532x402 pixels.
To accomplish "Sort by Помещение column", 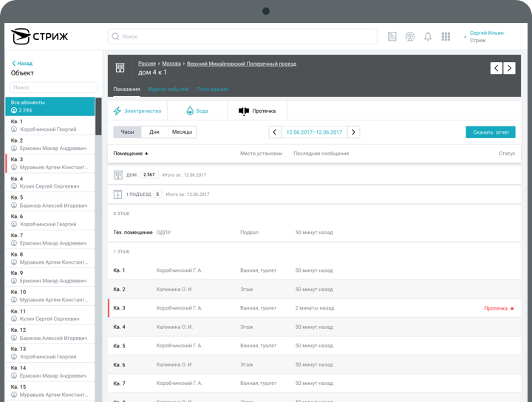I will click(130, 154).
